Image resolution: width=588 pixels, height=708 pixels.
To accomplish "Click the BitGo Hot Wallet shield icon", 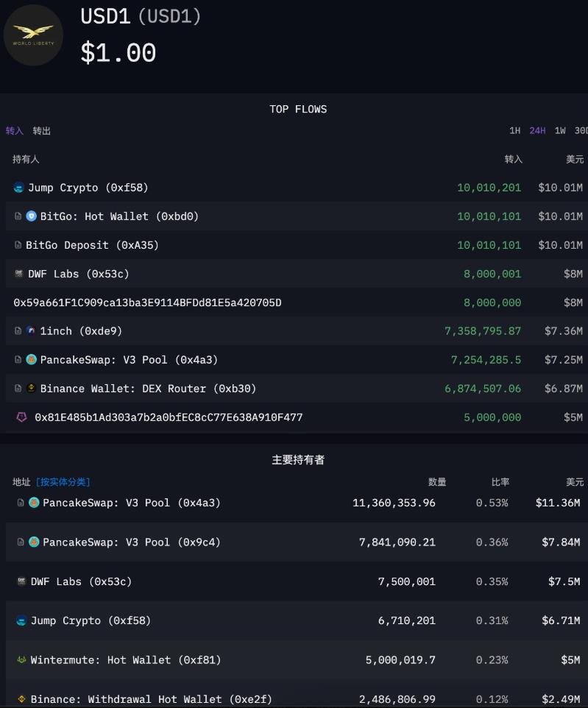I will coord(32,216).
